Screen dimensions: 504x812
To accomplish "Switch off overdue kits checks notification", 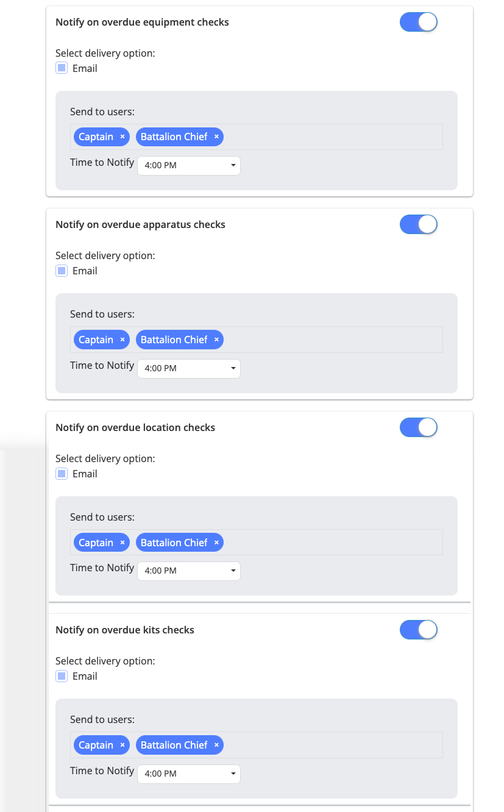I will pos(419,630).
